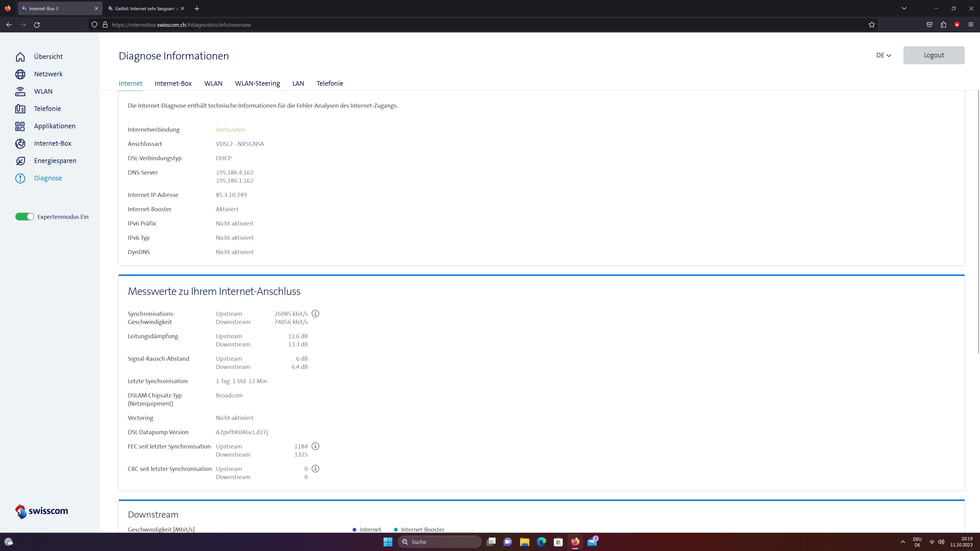Image resolution: width=980 pixels, height=551 pixels.
Task: Click info icon next to synchronisation speed
Action: click(x=315, y=314)
